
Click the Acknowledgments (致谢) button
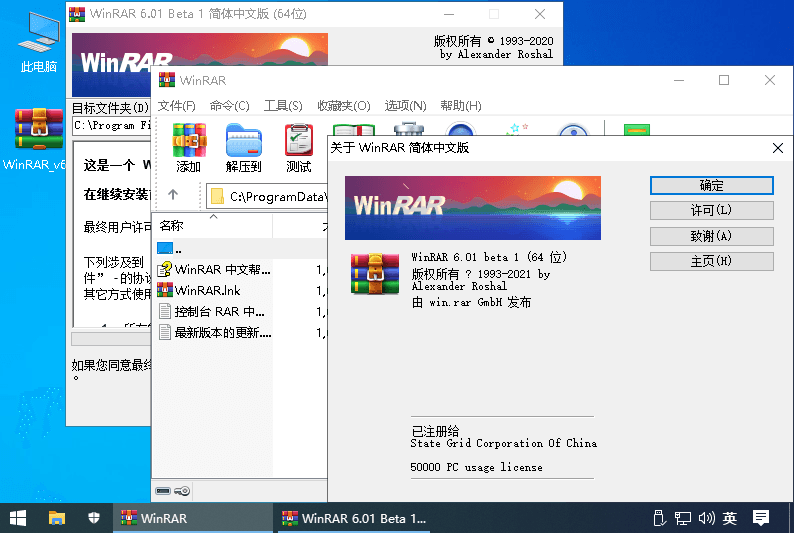pos(711,236)
